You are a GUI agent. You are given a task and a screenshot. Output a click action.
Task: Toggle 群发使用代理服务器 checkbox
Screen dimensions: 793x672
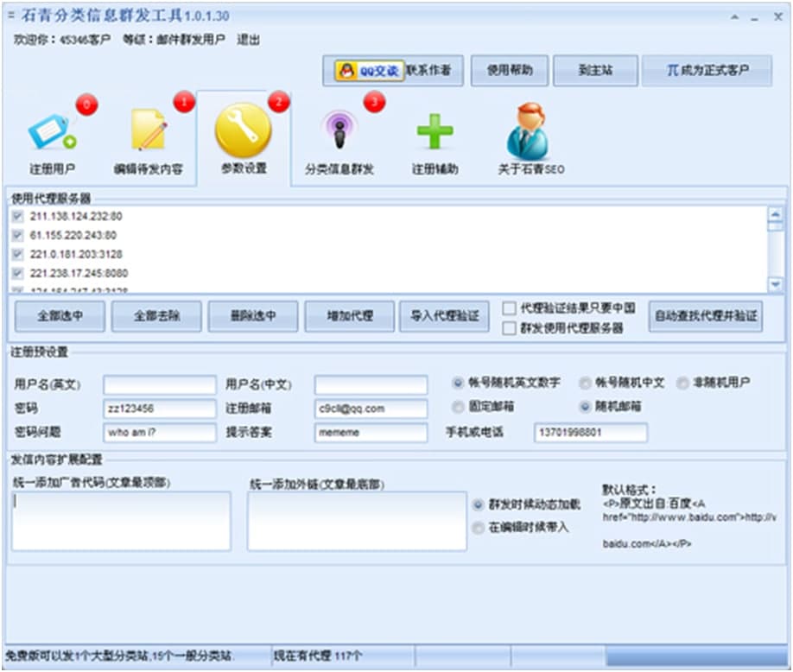click(x=510, y=327)
